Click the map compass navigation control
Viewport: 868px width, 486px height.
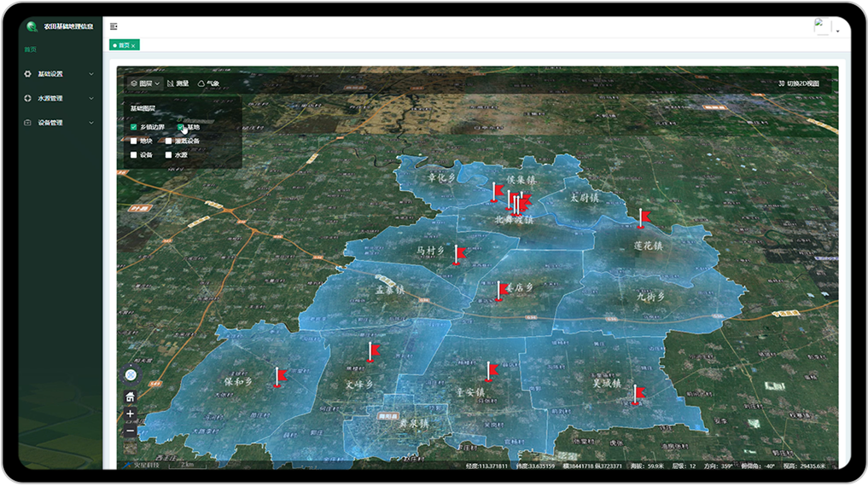(x=130, y=375)
